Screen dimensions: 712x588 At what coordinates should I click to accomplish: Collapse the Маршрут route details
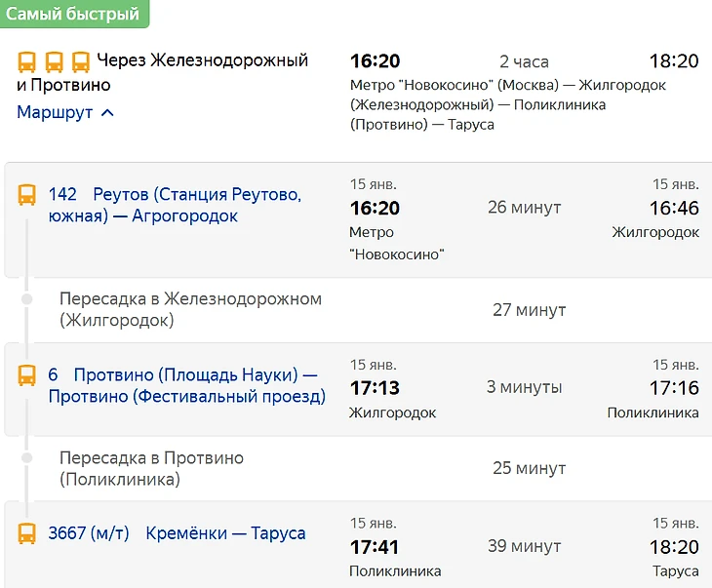pyautogui.click(x=65, y=112)
